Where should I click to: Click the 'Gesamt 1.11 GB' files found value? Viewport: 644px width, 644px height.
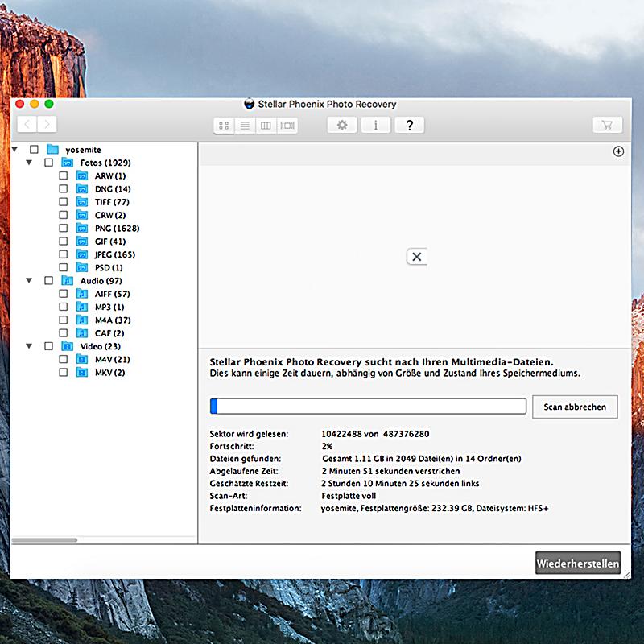click(421, 458)
